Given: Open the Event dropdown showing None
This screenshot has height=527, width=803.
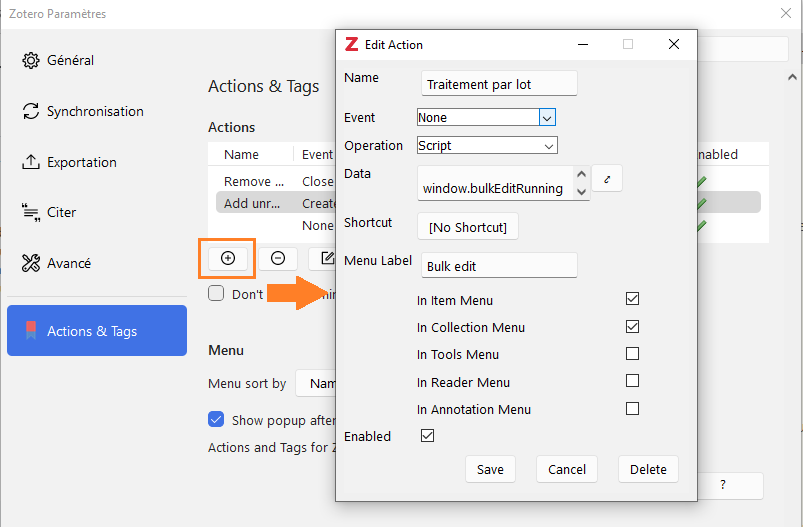Looking at the screenshot, I should [x=487, y=117].
